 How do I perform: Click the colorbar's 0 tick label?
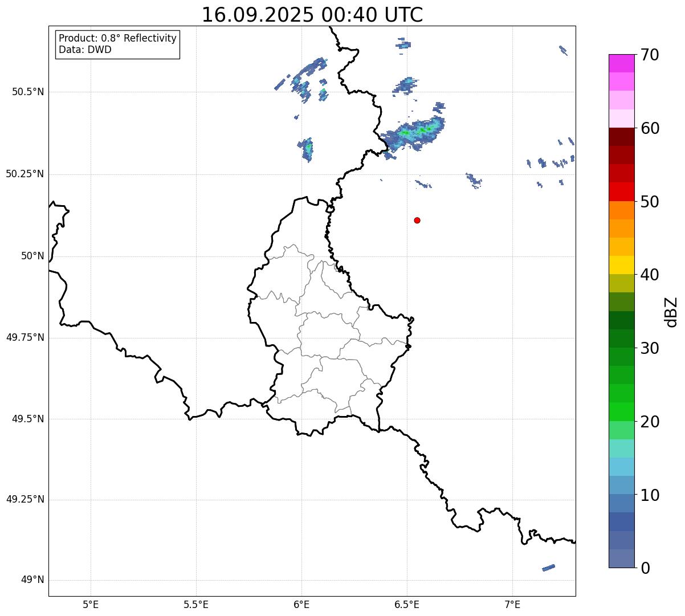coord(645,568)
